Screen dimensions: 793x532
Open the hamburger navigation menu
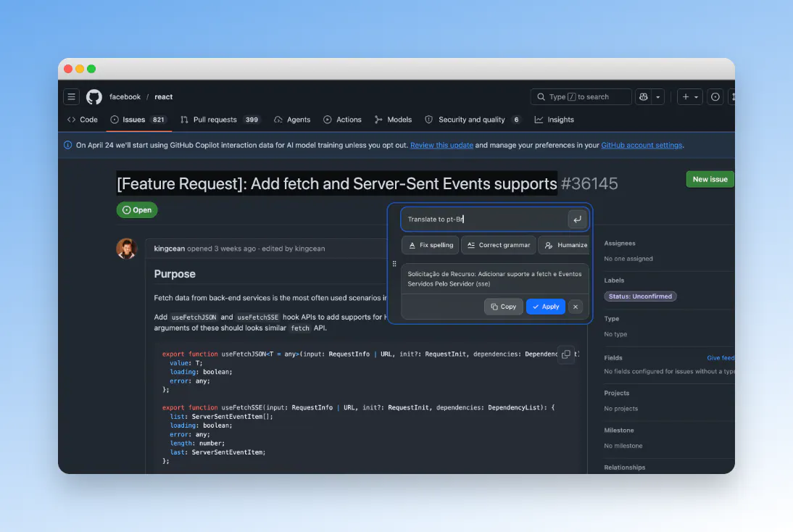[71, 96]
